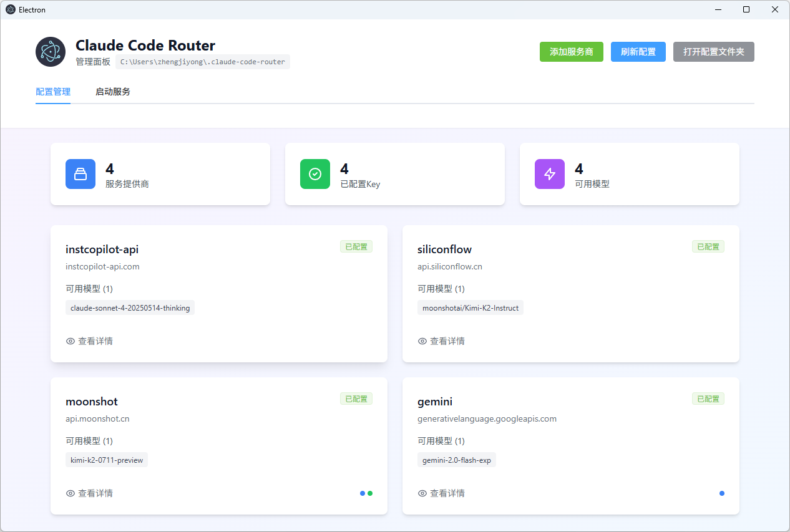Click the green 添加服务商 button
The width and height of the screenshot is (790, 532).
572,52
